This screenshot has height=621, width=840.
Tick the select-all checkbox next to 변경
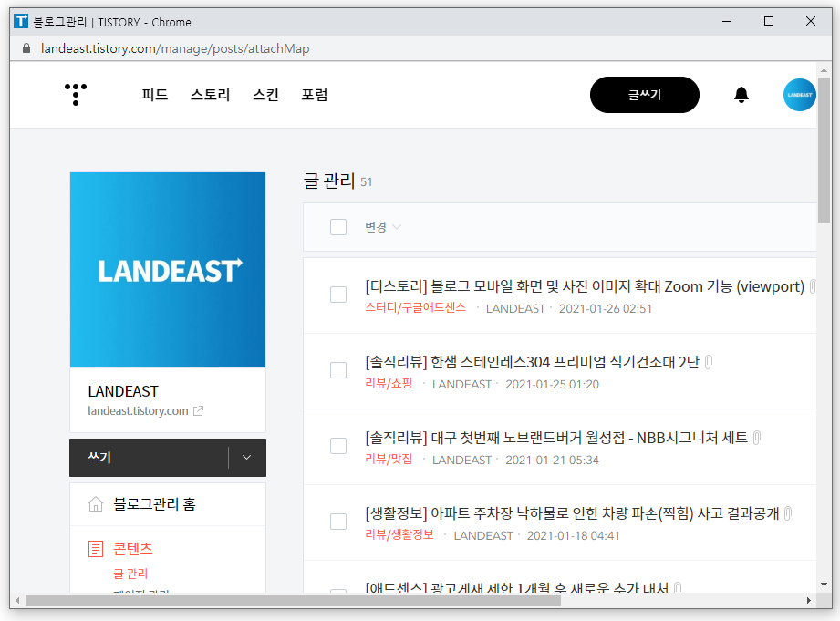pos(338,227)
